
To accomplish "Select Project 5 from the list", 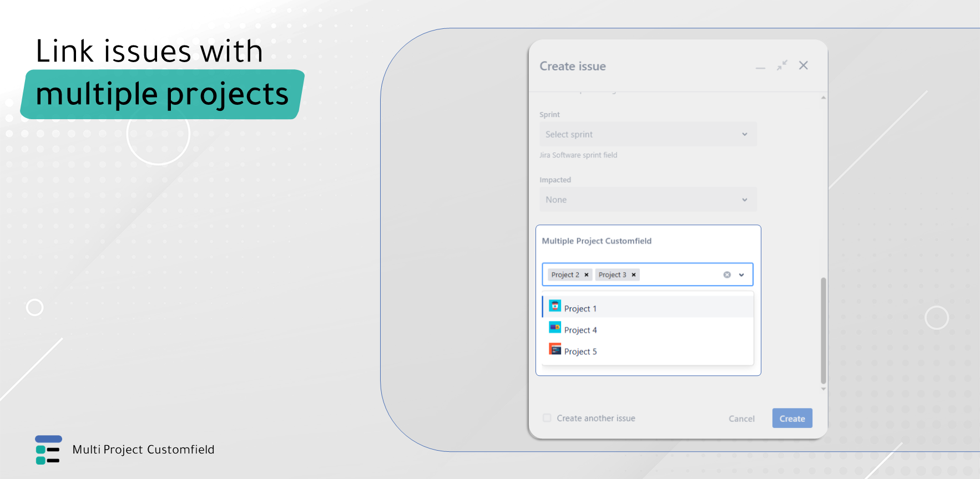I will click(648, 350).
